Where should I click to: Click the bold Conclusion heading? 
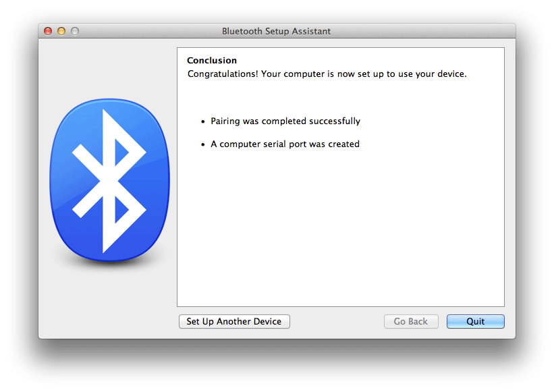(x=212, y=61)
